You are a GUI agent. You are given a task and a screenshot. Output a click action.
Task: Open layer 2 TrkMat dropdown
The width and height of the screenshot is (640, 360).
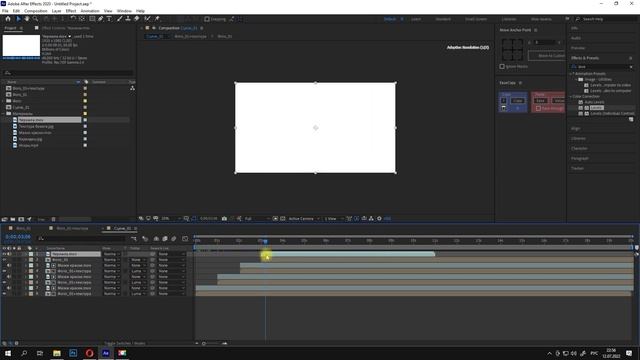click(x=138, y=260)
